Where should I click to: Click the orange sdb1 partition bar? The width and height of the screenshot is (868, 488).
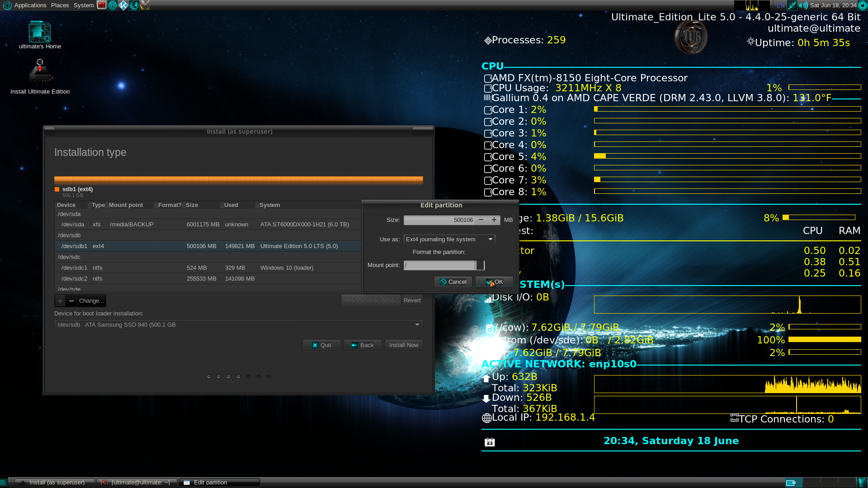239,179
